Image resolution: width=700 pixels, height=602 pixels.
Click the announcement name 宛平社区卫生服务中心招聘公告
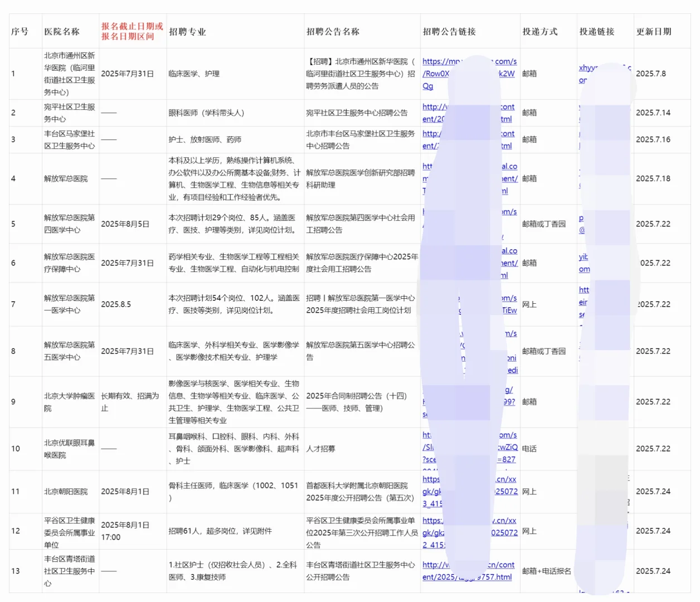(357, 113)
